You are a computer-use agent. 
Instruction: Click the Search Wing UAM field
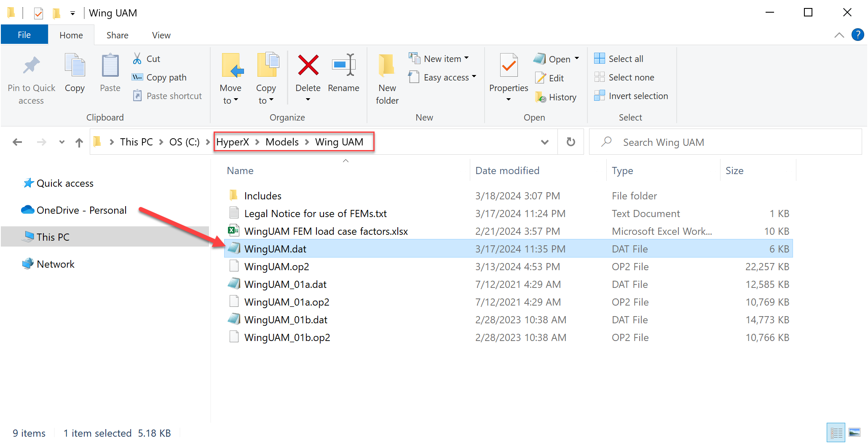click(x=725, y=142)
